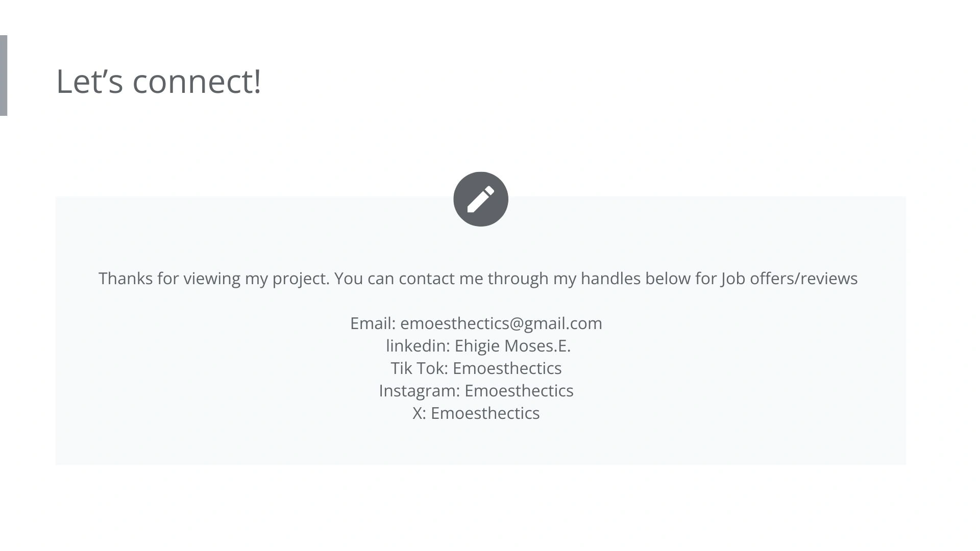Click the word "Email:" label
The height and width of the screenshot is (551, 980).
click(373, 323)
